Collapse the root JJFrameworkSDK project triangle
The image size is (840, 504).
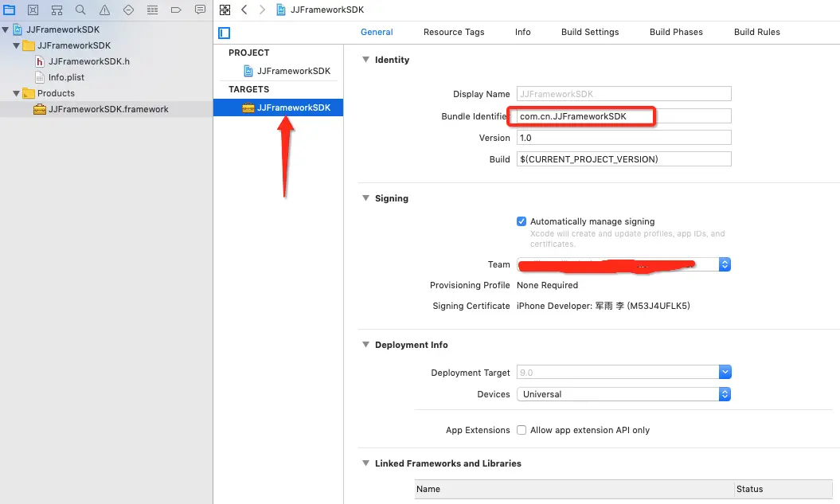point(6,29)
